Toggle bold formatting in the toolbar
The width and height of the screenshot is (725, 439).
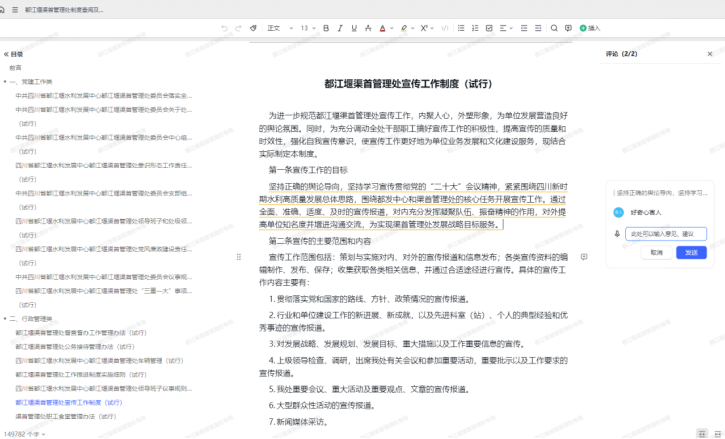point(328,28)
